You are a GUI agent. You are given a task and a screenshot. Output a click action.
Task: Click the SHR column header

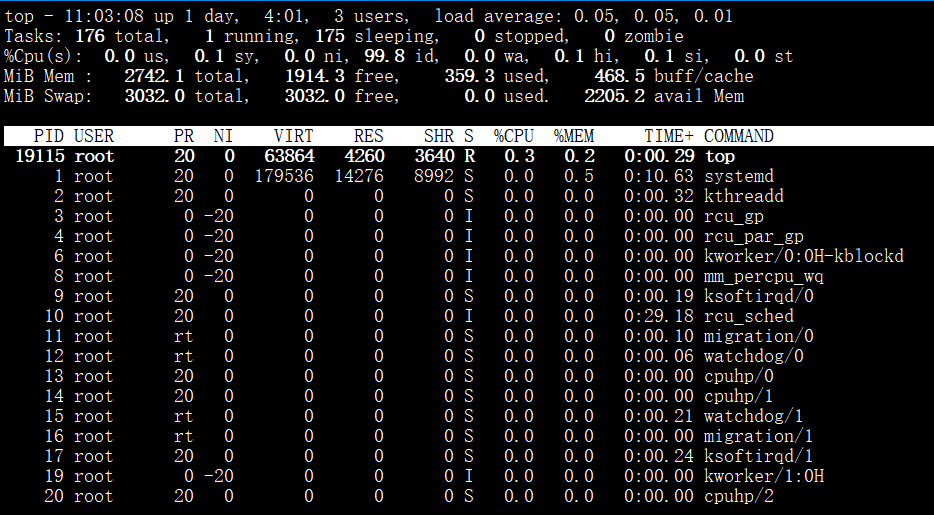pos(439,136)
